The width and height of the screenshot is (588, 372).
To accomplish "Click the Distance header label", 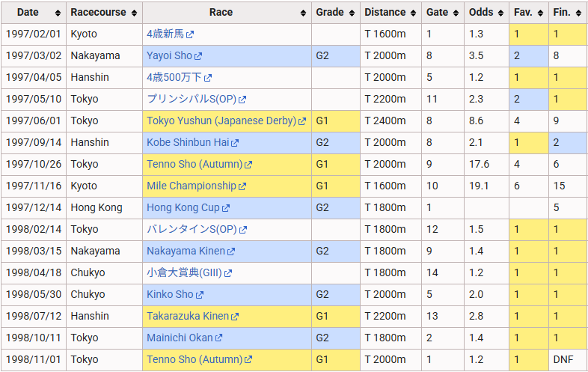I will (x=385, y=13).
